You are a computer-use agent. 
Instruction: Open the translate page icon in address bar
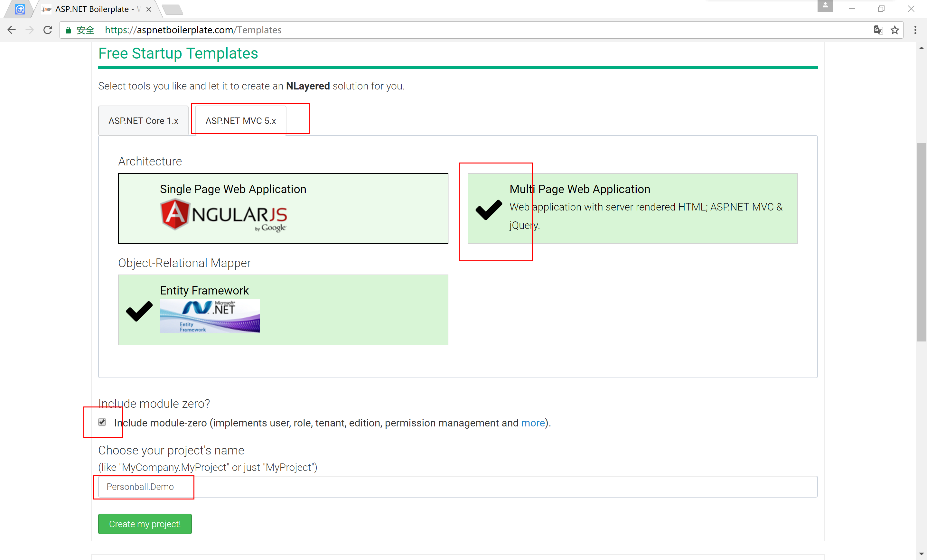click(878, 30)
